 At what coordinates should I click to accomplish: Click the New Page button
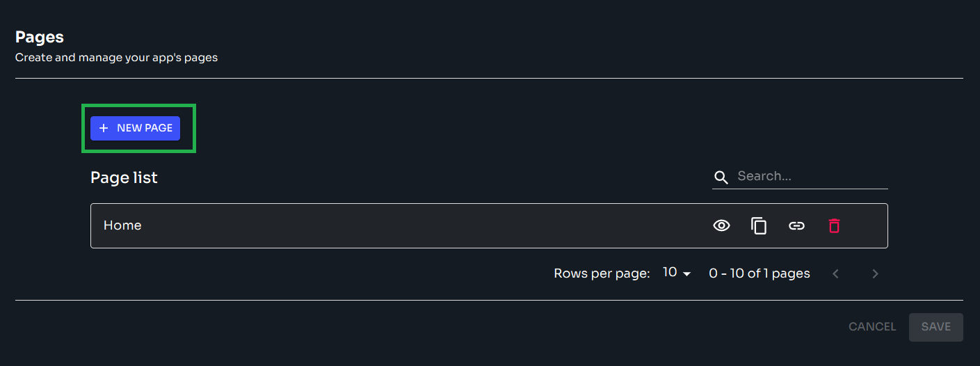click(x=136, y=128)
